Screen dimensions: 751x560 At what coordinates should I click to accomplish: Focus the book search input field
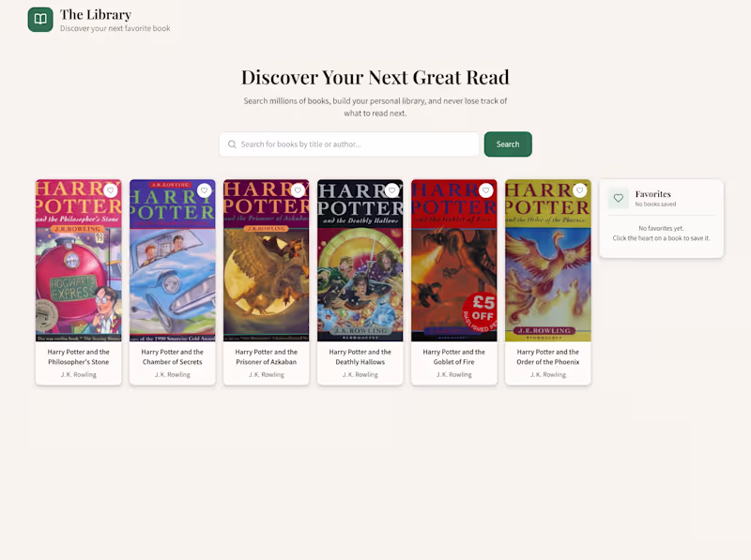(x=349, y=144)
